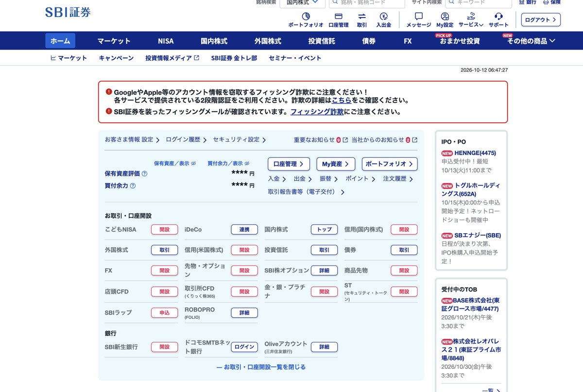Expand the サービス dropdown menu

471,25
